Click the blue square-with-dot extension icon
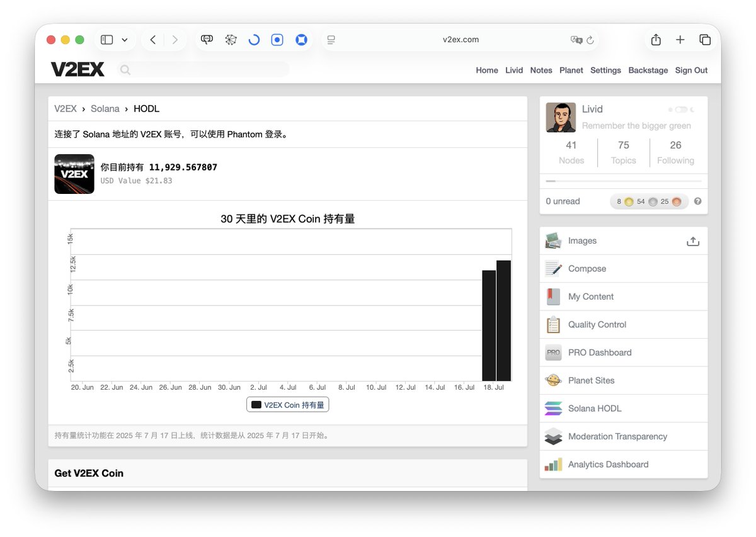Image resolution: width=756 pixels, height=537 pixels. (x=277, y=40)
